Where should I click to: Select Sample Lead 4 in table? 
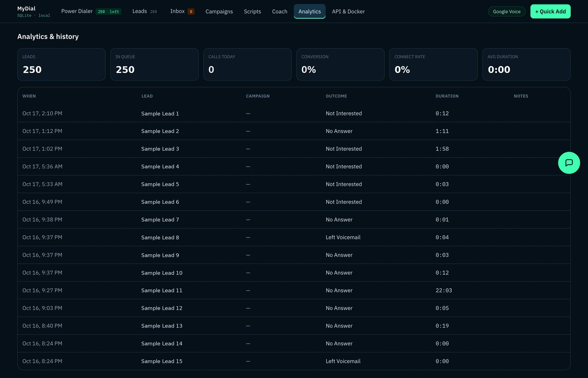tap(160, 167)
